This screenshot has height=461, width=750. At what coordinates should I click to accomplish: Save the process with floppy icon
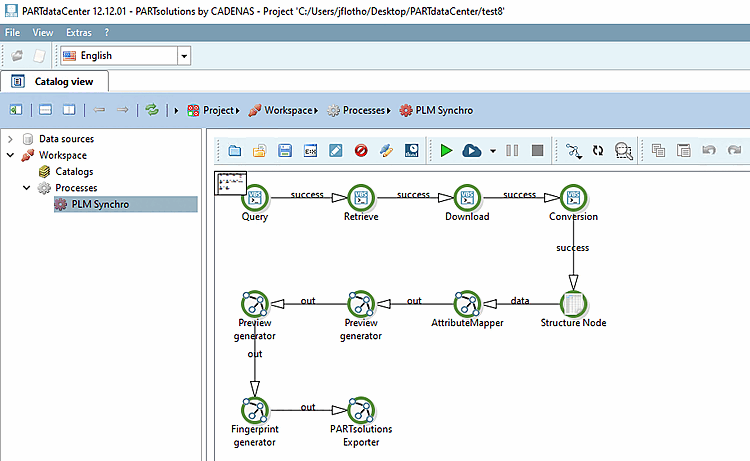point(285,151)
